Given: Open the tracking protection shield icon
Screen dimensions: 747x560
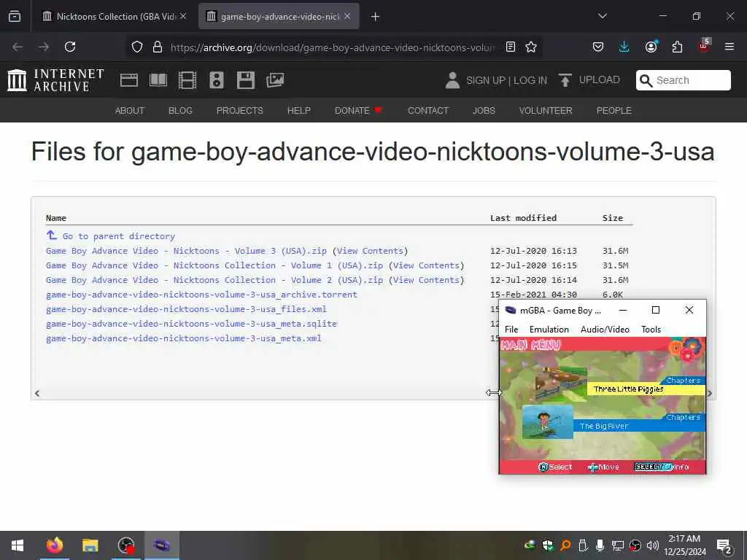Looking at the screenshot, I should (x=137, y=47).
